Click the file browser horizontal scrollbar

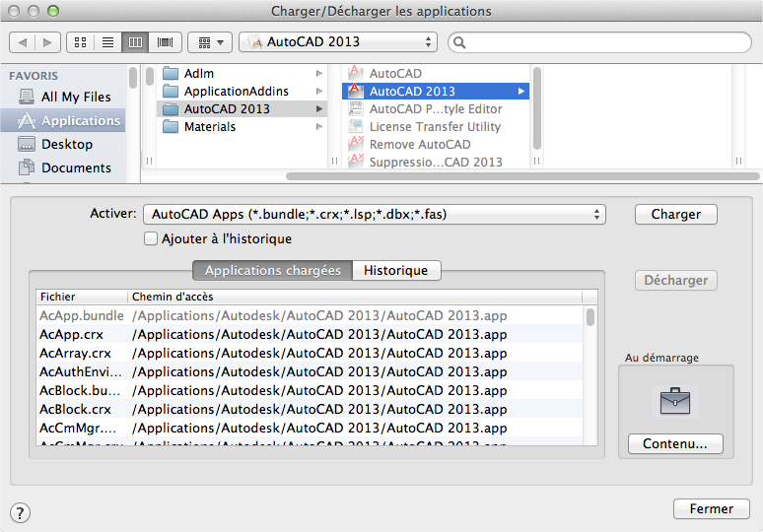pos(522,176)
